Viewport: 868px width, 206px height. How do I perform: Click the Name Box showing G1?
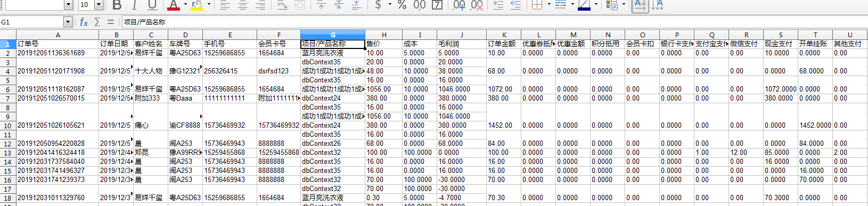click(x=32, y=22)
